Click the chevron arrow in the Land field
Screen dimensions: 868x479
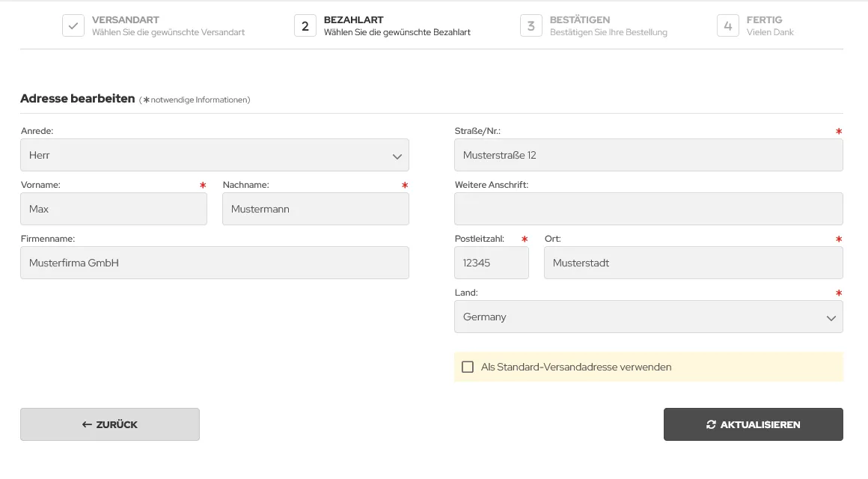[x=831, y=317]
